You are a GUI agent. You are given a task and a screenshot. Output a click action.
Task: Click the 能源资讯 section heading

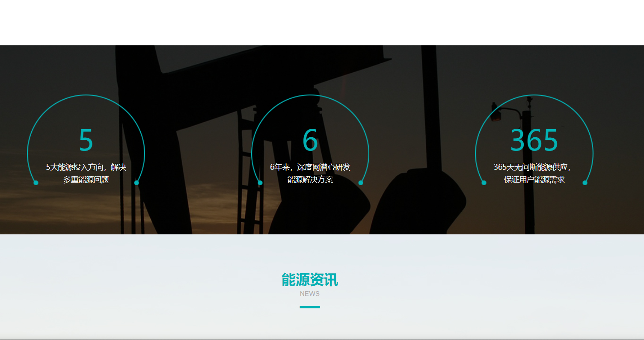310,280
